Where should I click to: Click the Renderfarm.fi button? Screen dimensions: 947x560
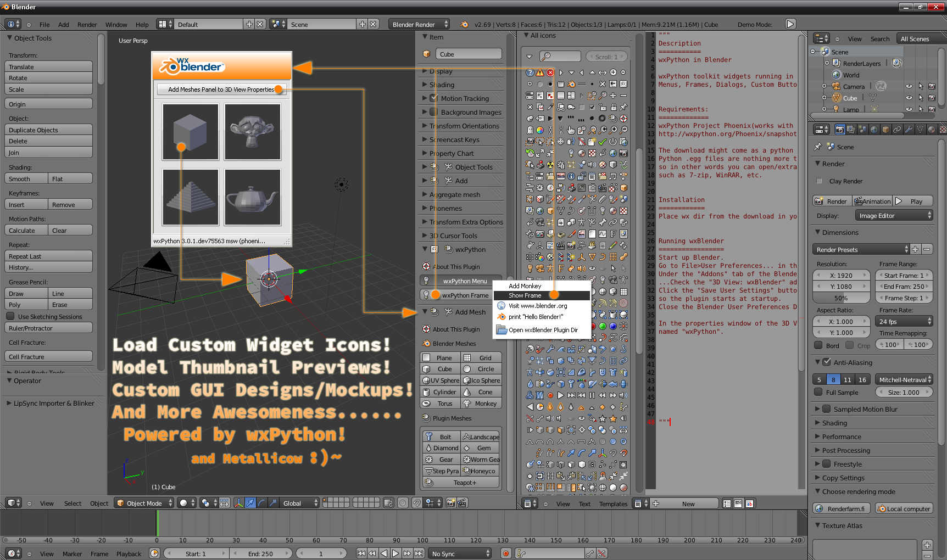pyautogui.click(x=842, y=509)
